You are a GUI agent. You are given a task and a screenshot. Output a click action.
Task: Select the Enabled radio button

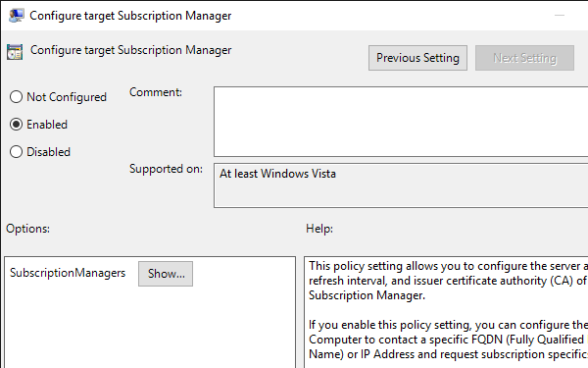16,125
